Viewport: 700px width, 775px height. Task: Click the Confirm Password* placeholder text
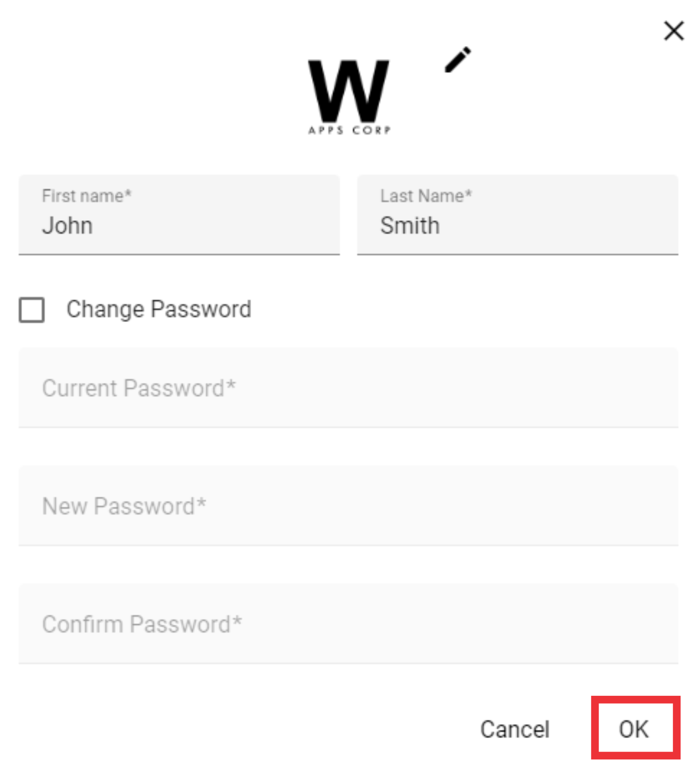pos(141,624)
